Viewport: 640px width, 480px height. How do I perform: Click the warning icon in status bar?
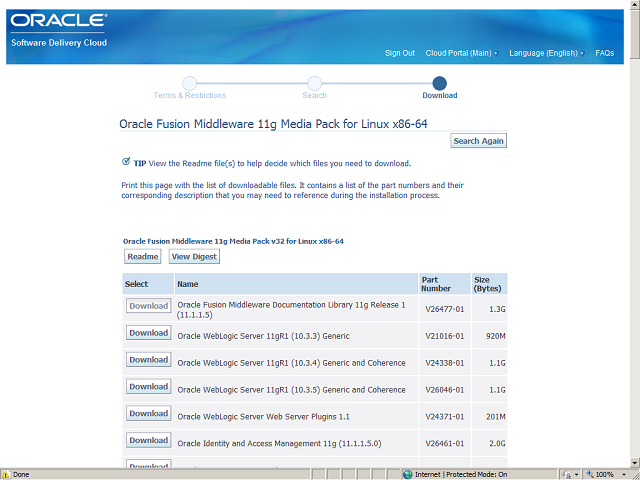click(6, 474)
